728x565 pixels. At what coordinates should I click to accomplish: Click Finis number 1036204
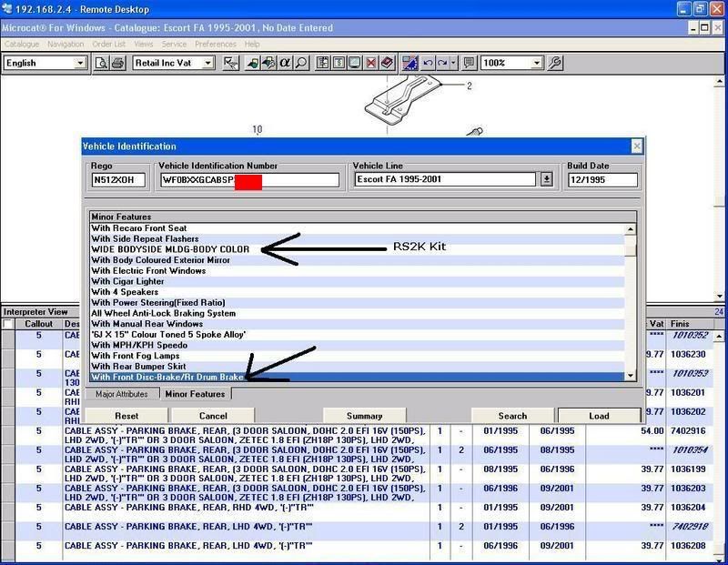688,508
